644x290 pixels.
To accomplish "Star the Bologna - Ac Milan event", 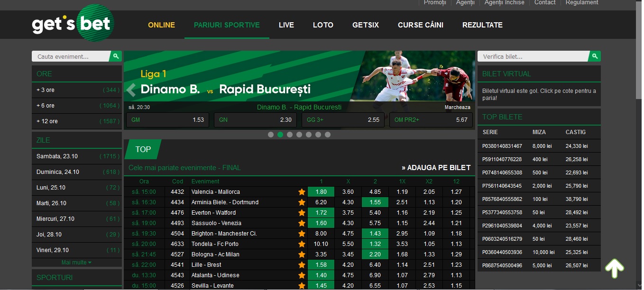I will (302, 254).
